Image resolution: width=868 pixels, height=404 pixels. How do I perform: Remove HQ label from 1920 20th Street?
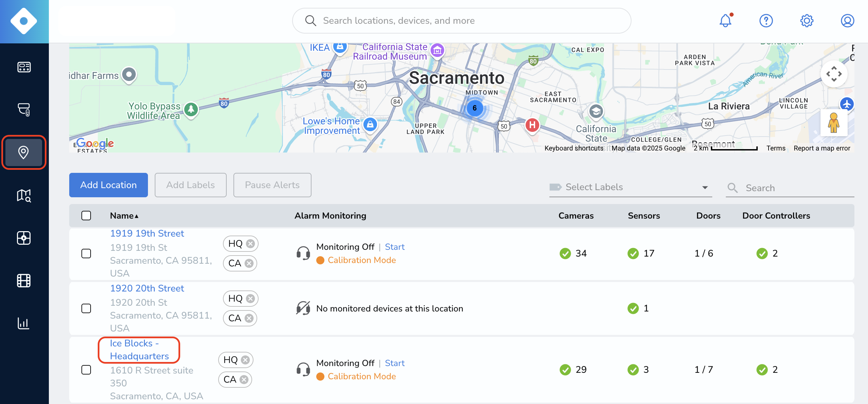[250, 299]
